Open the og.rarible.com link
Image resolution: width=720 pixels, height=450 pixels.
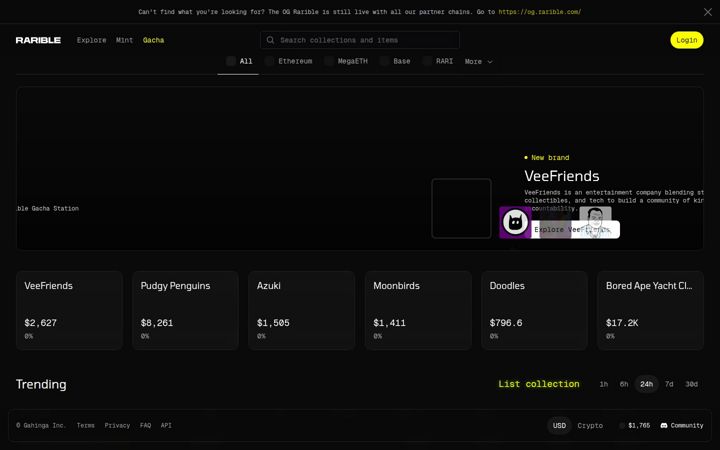point(540,12)
